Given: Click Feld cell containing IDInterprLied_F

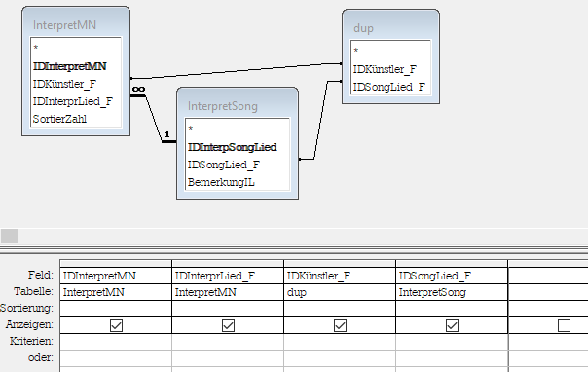Looking at the screenshot, I should tap(228, 276).
